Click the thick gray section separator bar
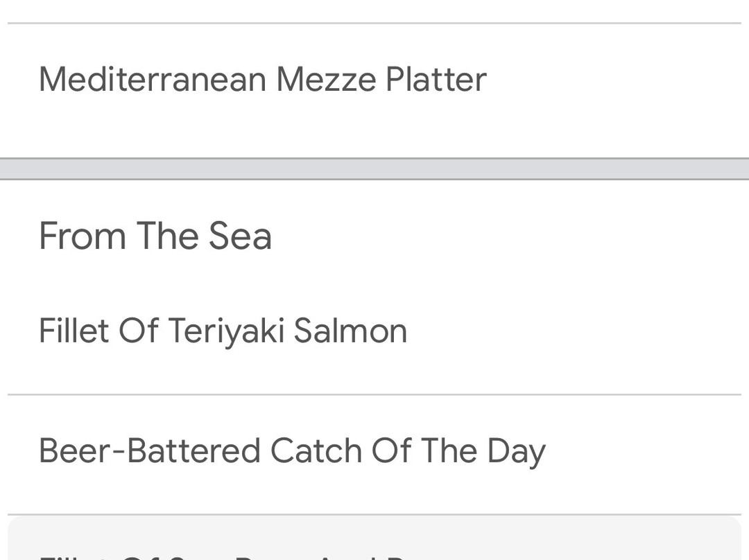Viewport: 749px width, 560px height. 374,169
